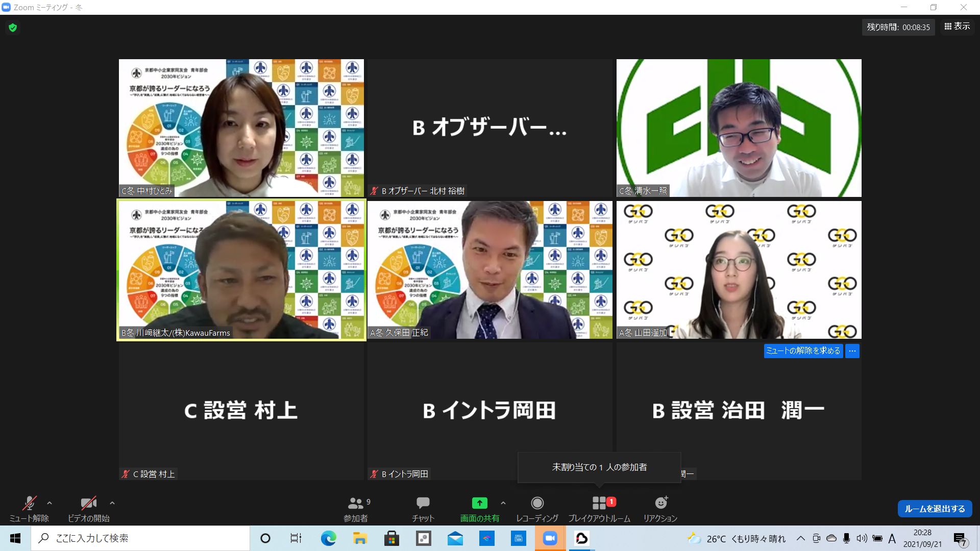Click ミュートの解除を求める button

coord(803,351)
